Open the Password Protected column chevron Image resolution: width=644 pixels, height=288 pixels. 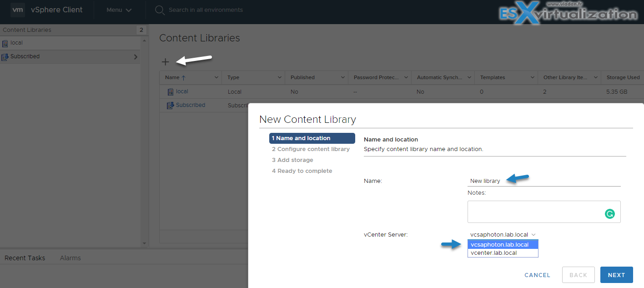406,78
